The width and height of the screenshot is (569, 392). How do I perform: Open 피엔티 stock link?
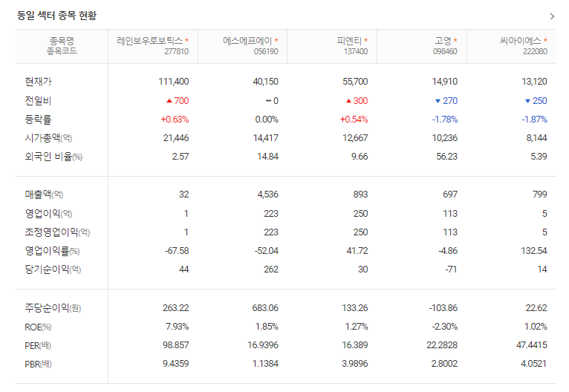349,41
